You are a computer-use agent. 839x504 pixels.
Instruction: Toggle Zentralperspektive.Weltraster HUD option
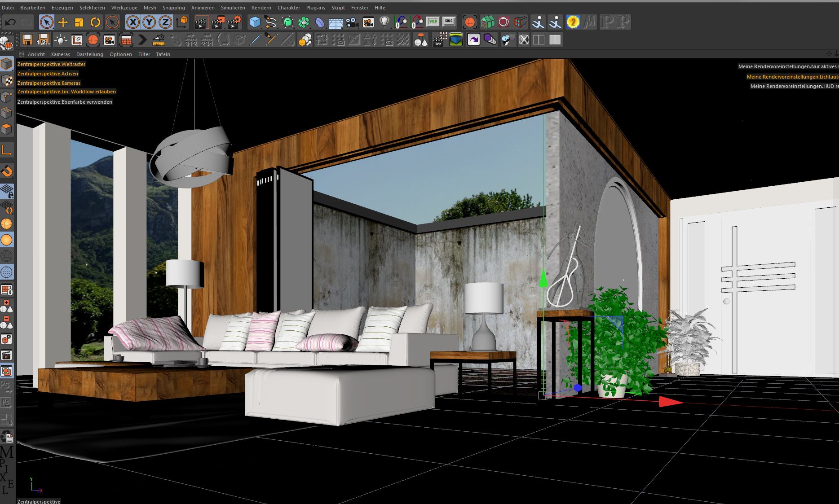click(51, 64)
